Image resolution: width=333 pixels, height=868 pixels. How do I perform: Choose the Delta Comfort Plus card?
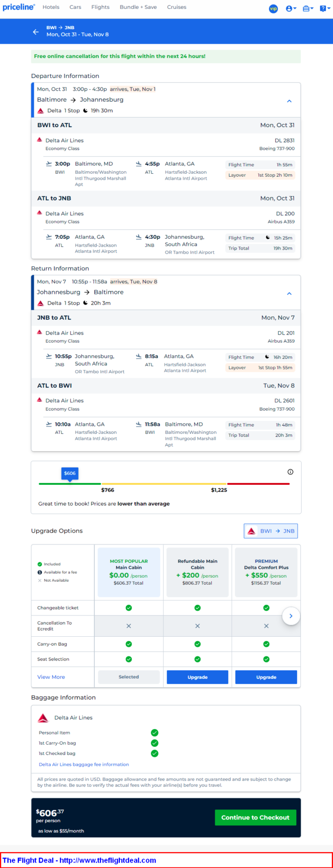point(266,572)
